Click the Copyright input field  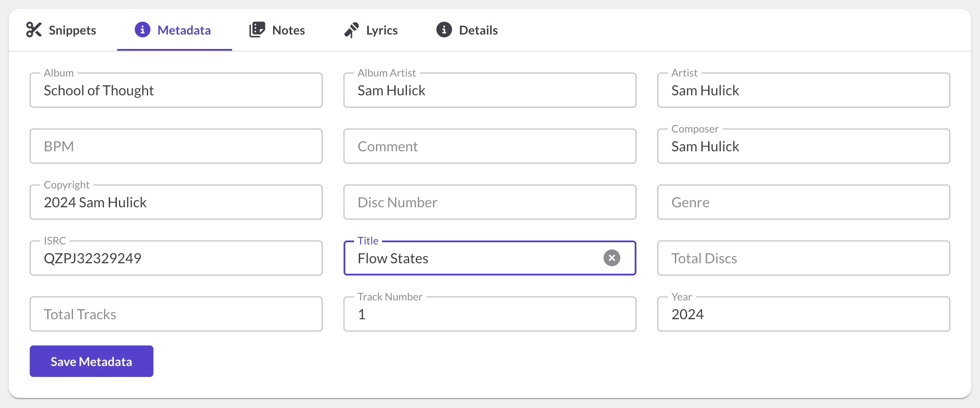pos(176,202)
